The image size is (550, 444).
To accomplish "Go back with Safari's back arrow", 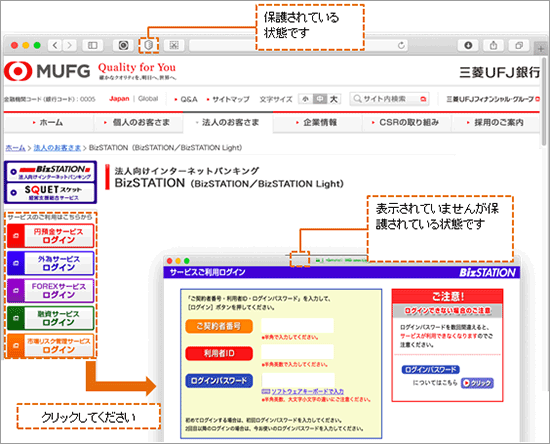I will point(55,45).
